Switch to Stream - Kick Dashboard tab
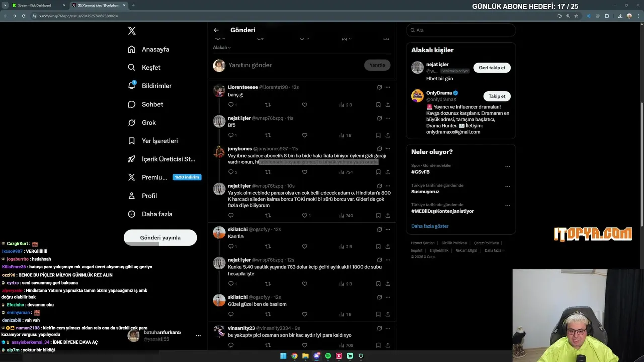 coord(38,5)
